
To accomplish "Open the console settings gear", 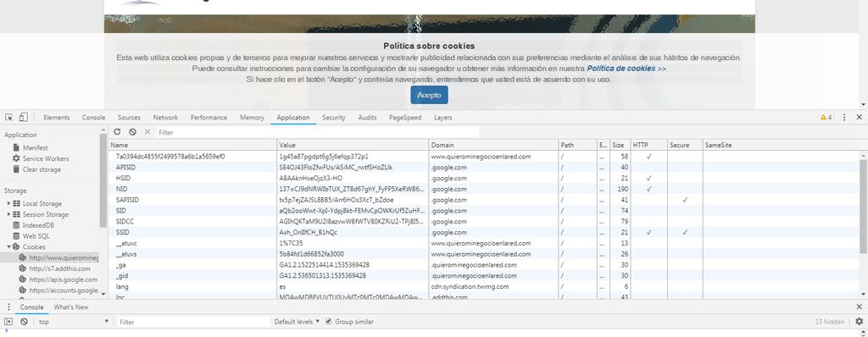I will point(859,322).
